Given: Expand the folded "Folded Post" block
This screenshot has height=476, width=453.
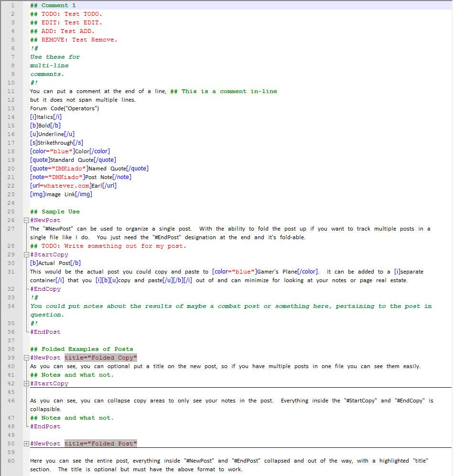Looking at the screenshot, I should (x=26, y=444).
